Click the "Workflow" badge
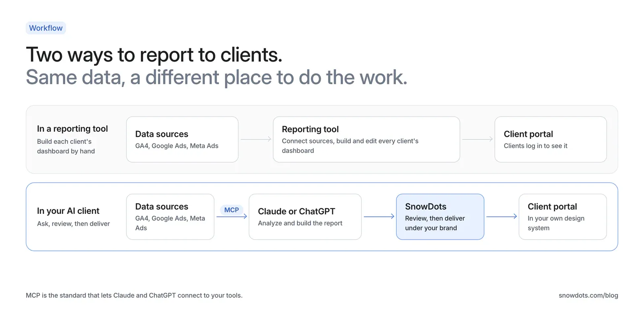 (x=46, y=28)
